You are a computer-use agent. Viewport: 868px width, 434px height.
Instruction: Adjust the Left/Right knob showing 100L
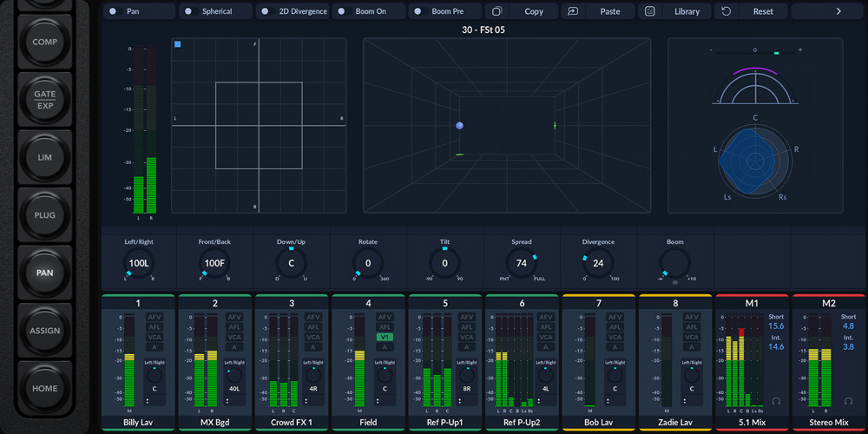139,264
